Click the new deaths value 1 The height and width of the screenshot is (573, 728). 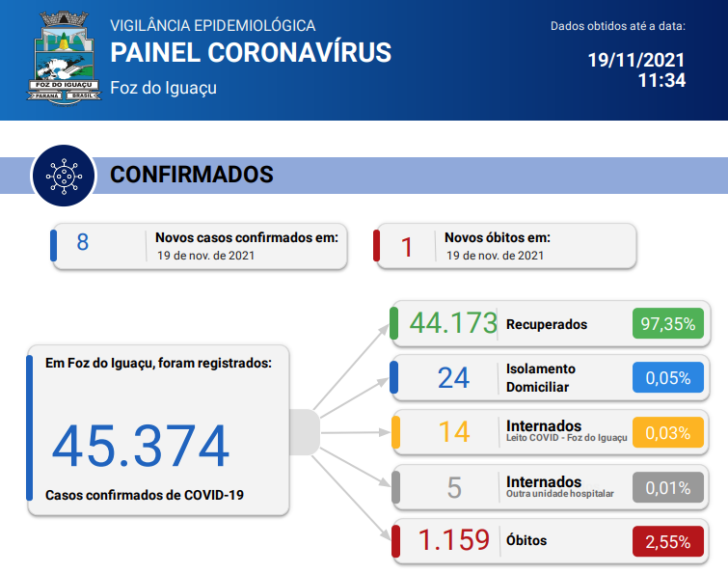coord(407,247)
